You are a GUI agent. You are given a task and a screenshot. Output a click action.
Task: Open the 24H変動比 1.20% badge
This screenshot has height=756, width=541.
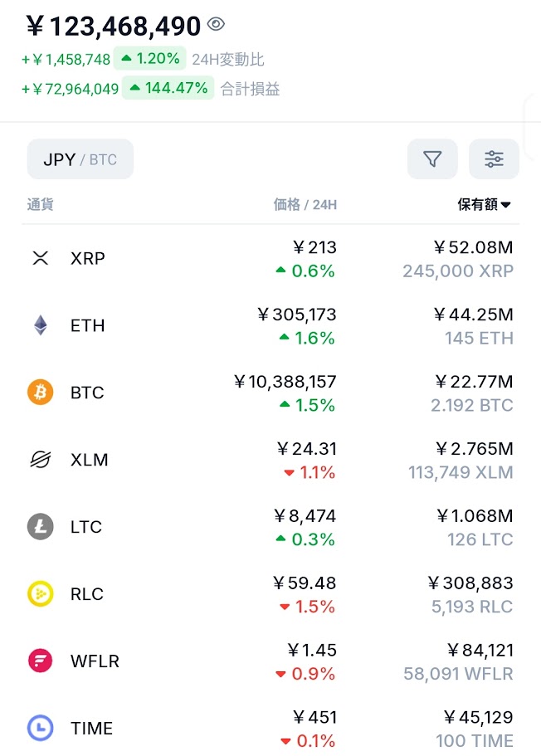[x=150, y=59]
